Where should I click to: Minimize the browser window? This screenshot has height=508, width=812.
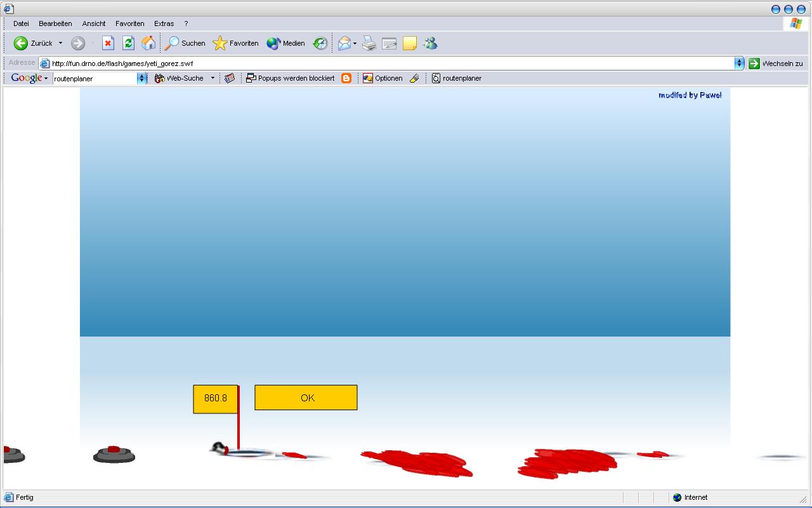pyautogui.click(x=776, y=9)
